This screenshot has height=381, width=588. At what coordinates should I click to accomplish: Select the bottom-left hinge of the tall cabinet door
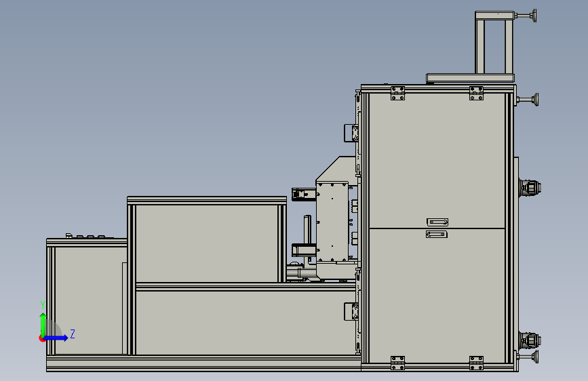click(x=398, y=363)
